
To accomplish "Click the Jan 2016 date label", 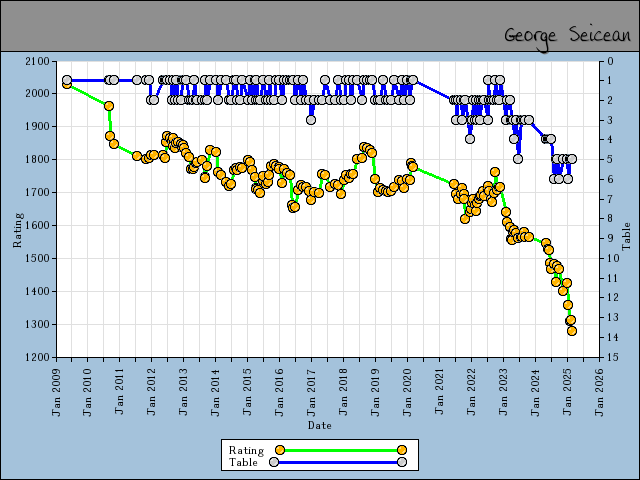I will [279, 393].
